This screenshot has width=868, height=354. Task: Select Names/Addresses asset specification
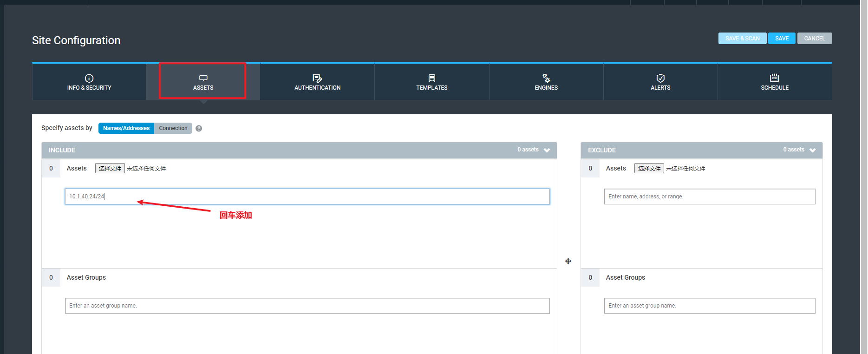point(126,128)
